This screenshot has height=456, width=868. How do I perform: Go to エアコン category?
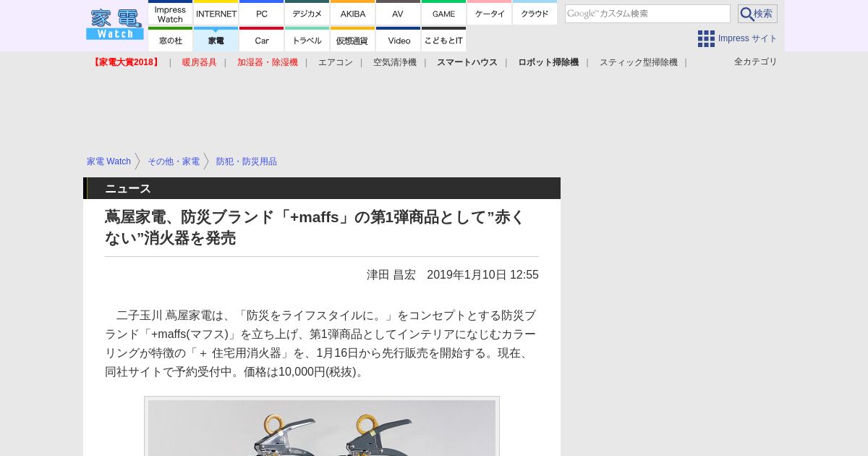336,62
